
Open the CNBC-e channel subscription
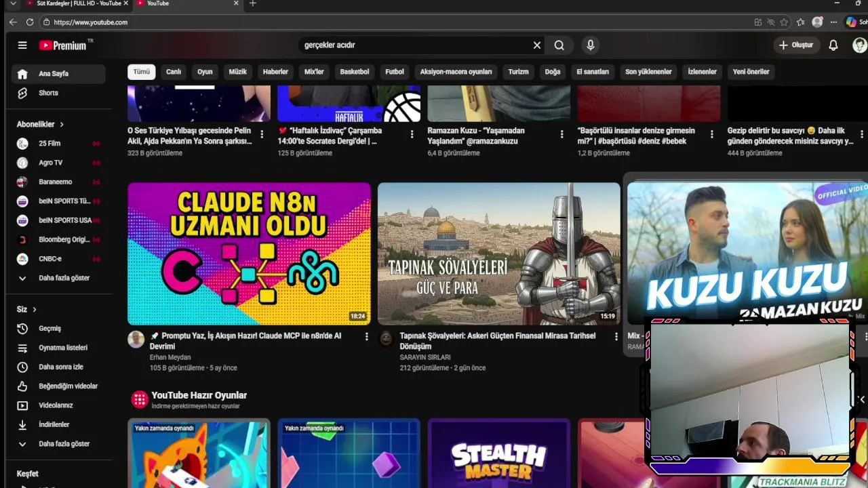pos(58,259)
